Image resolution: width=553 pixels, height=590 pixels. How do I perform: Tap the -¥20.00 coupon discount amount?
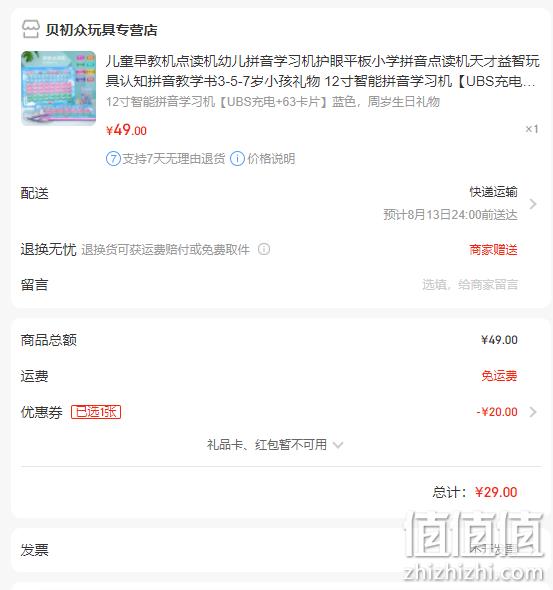click(x=497, y=412)
